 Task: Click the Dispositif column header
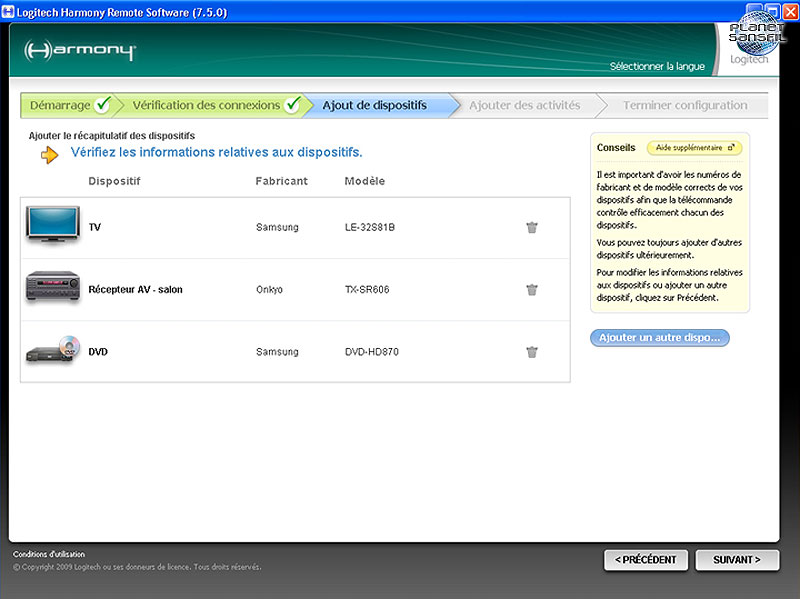114,181
